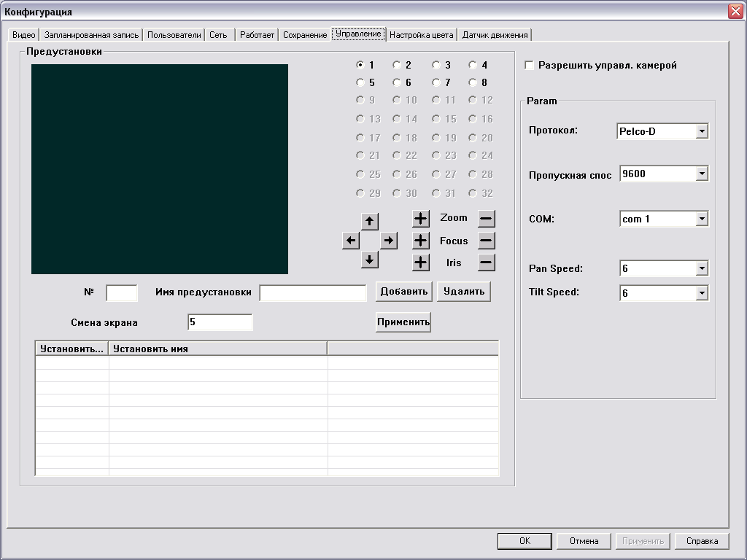The image size is (747, 560).
Task: Increase Focus with the plus button
Action: pyautogui.click(x=421, y=241)
